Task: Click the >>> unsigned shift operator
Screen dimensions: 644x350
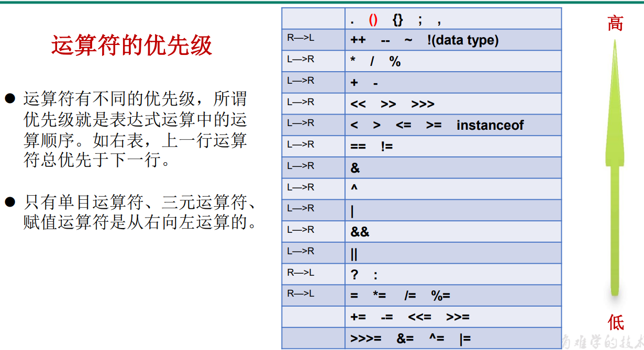Action: 423,104
